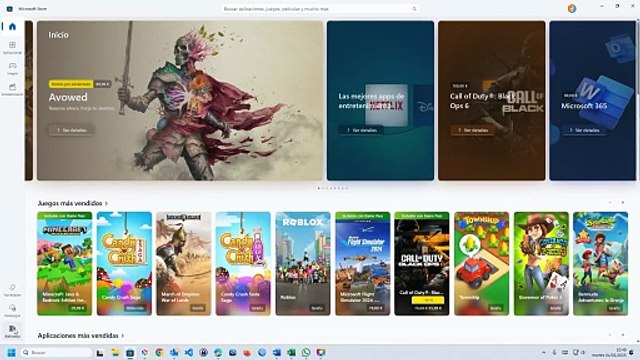Open WhatsApp from the taskbar
The width and height of the screenshot is (640, 360).
[306, 353]
